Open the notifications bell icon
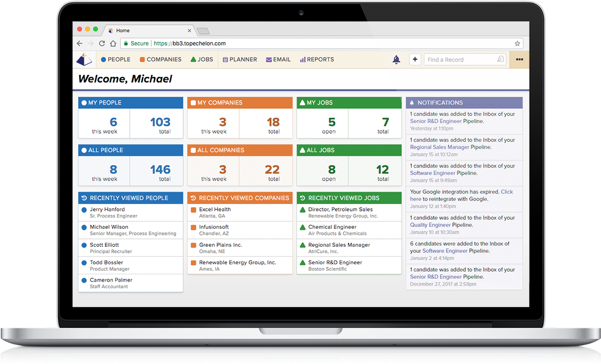Image resolution: width=601 pixels, height=364 pixels. tap(396, 60)
